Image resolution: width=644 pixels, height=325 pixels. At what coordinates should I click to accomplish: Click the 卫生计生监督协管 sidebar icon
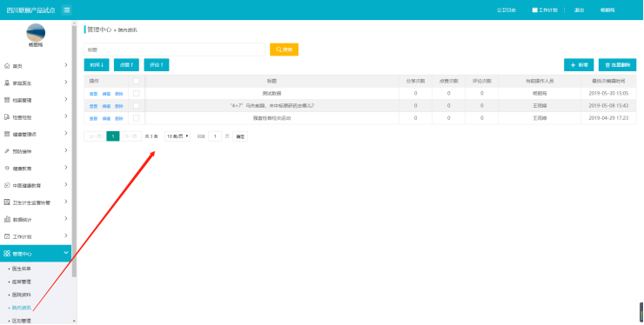coord(7,202)
